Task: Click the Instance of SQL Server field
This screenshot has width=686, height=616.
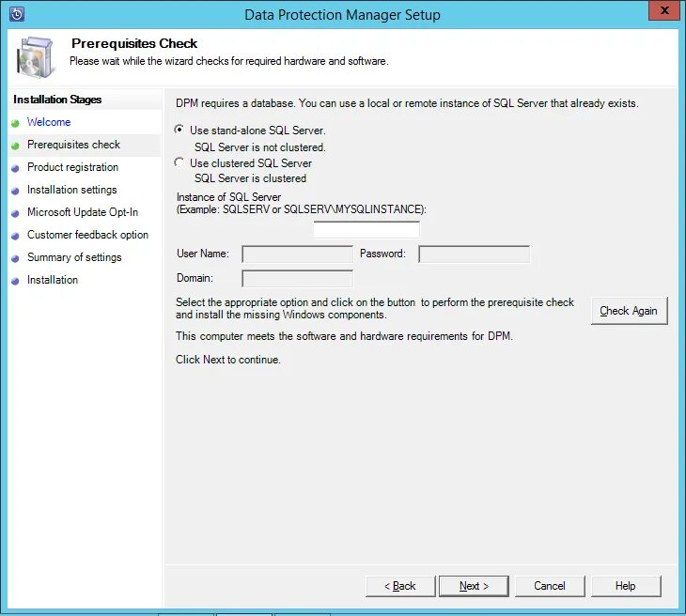Action: tap(366, 229)
